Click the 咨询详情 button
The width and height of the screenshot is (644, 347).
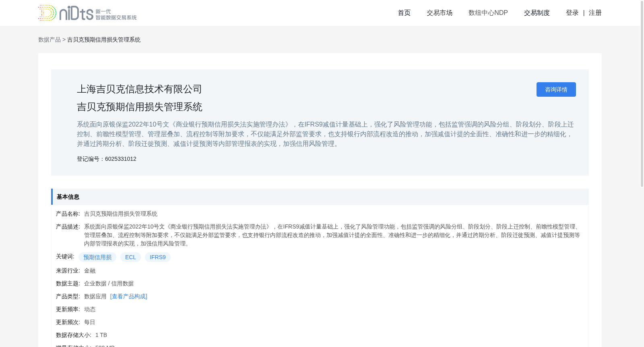pos(556,89)
